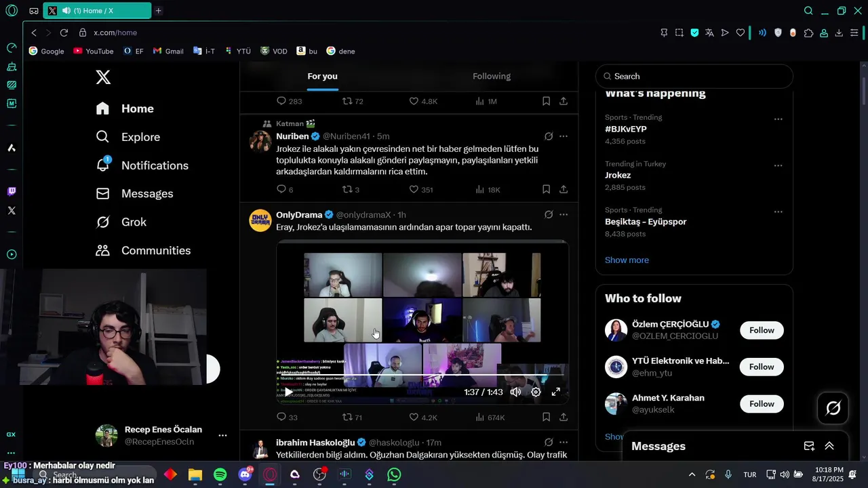Viewport: 868px width, 488px height.
Task: Open Grok in X sidebar
Action: click(x=121, y=222)
